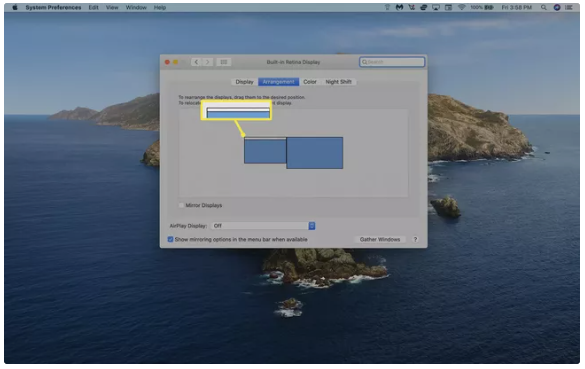The height and width of the screenshot is (369, 585).
Task: Click the Gather Windows button
Action: (380, 239)
